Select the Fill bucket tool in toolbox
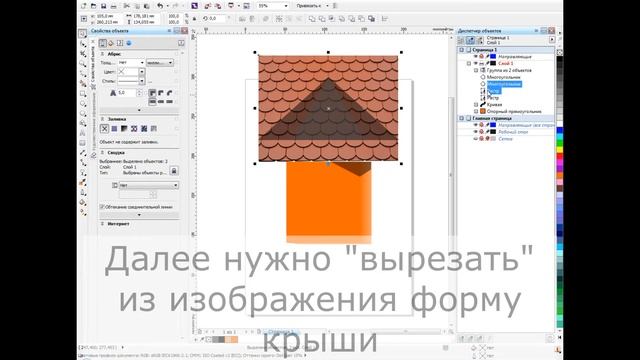 83,202
